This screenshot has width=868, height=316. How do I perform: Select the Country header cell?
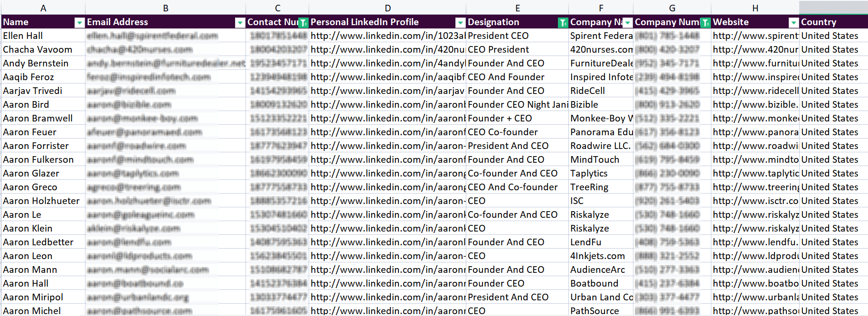pyautogui.click(x=834, y=22)
